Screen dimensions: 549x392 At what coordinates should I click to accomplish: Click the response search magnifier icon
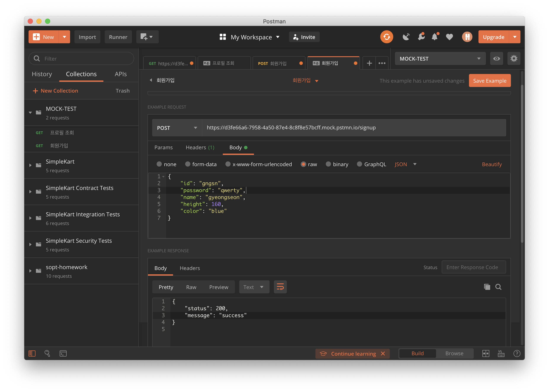[x=498, y=287]
